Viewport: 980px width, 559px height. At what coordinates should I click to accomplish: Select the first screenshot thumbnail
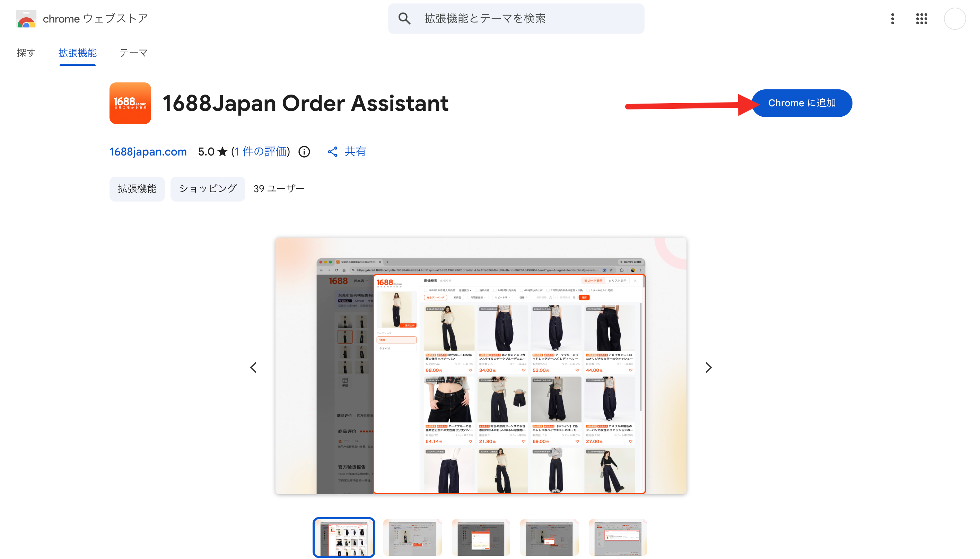344,537
